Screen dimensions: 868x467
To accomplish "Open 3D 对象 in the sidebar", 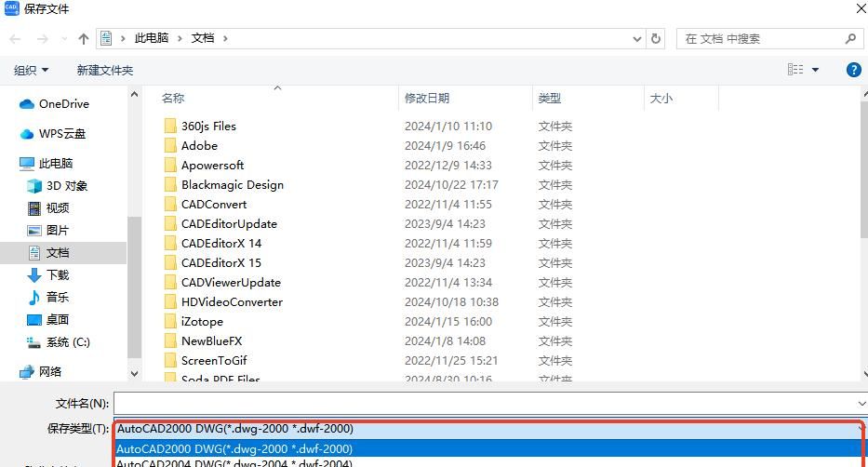I will point(58,186).
